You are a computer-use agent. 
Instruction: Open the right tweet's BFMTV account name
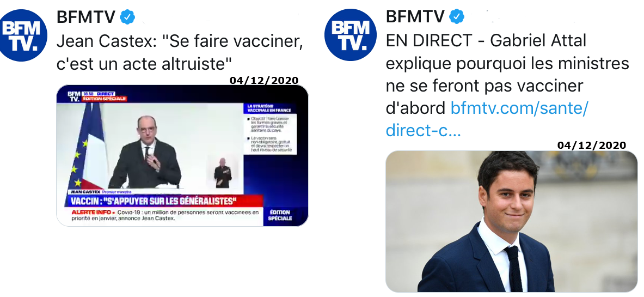pyautogui.click(x=415, y=17)
